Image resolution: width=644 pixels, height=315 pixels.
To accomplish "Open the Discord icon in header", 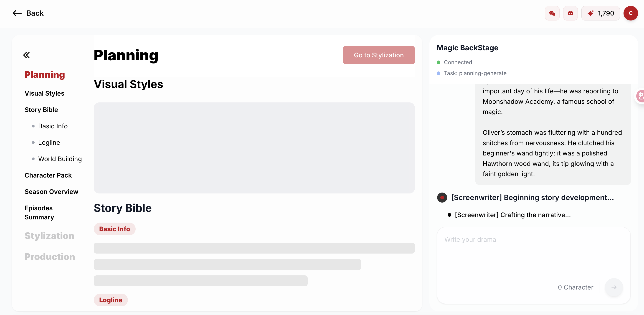I will (570, 13).
